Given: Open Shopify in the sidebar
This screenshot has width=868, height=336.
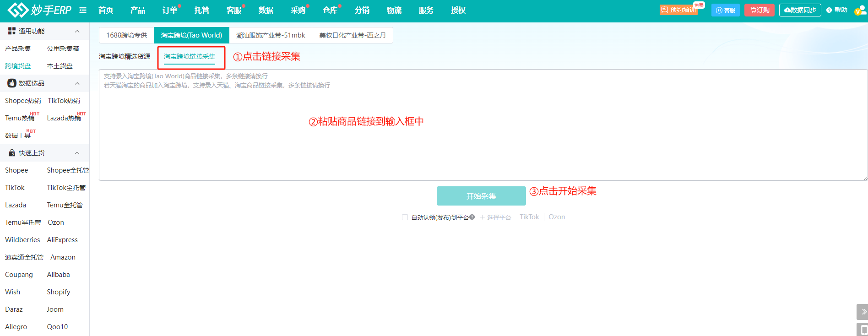Looking at the screenshot, I should click(x=58, y=292).
